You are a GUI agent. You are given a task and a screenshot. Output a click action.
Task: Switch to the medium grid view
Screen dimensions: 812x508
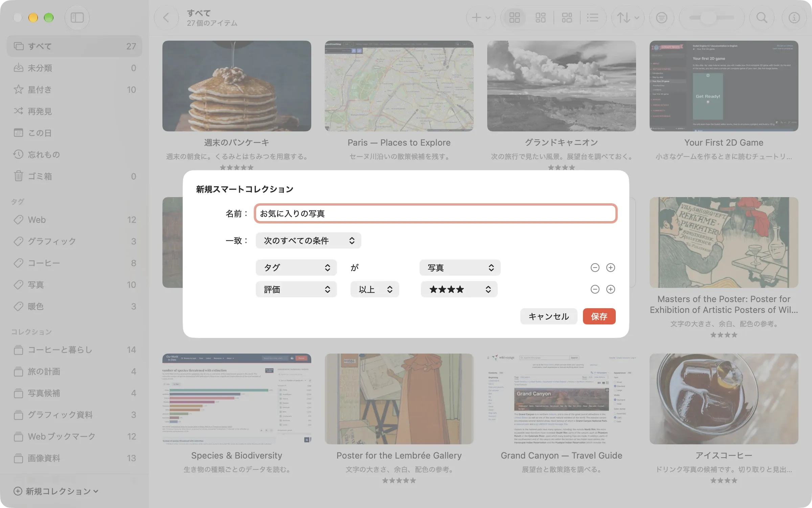point(540,18)
